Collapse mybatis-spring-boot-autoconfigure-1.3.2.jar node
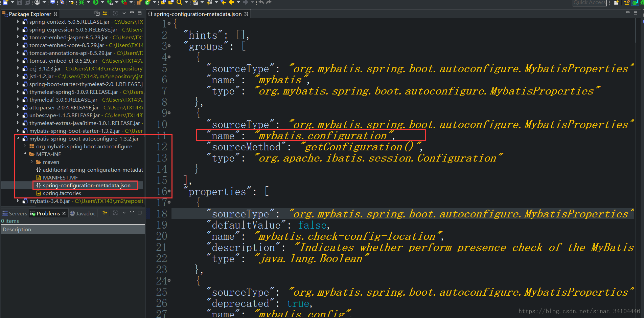The height and width of the screenshot is (318, 644). (x=18, y=139)
